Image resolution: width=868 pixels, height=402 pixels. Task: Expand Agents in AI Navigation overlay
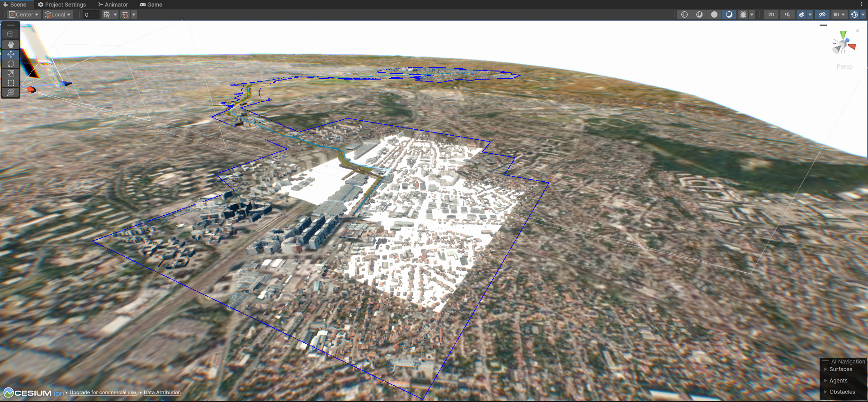coord(826,380)
